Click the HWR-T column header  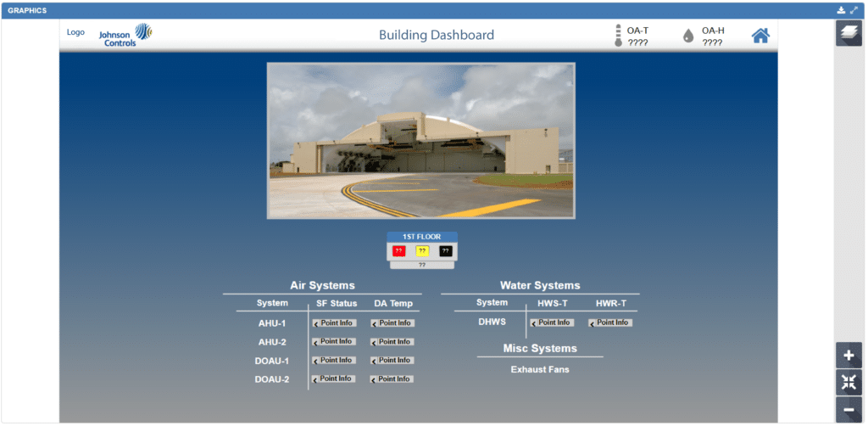pyautogui.click(x=611, y=304)
